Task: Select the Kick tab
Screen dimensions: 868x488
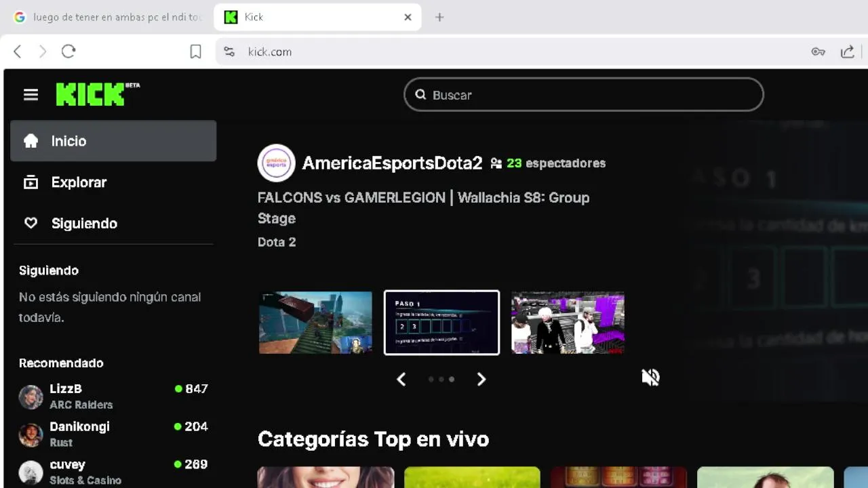Action: pos(317,17)
